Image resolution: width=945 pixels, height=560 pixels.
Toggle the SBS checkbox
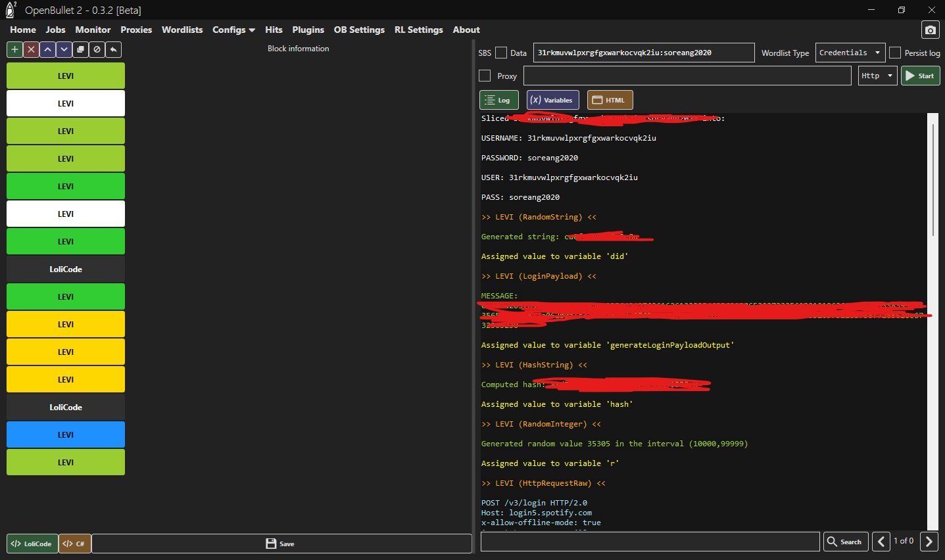click(x=501, y=53)
